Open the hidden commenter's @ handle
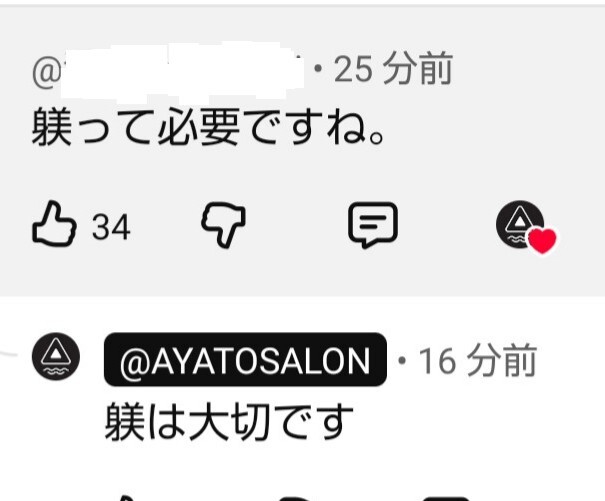This screenshot has width=605, height=501. tap(168, 70)
